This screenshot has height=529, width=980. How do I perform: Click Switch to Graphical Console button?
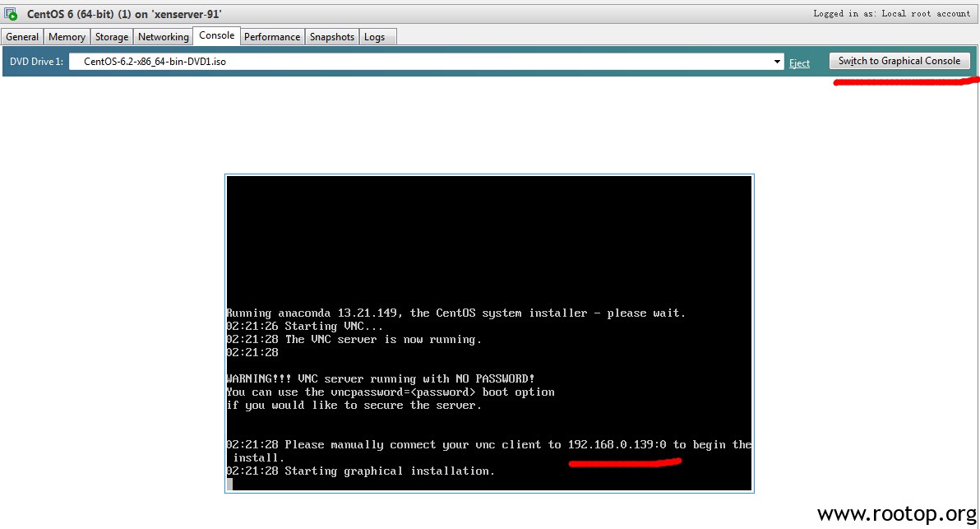click(x=899, y=61)
